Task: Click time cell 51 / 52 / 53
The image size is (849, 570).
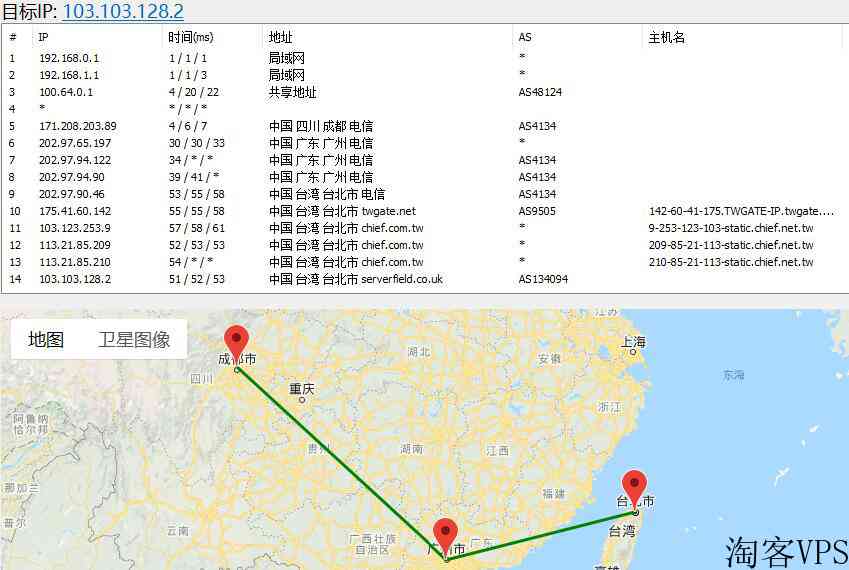Action: coord(197,279)
